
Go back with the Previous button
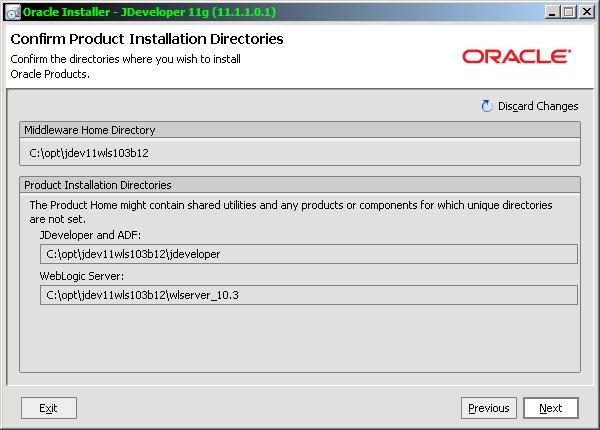[x=489, y=408]
